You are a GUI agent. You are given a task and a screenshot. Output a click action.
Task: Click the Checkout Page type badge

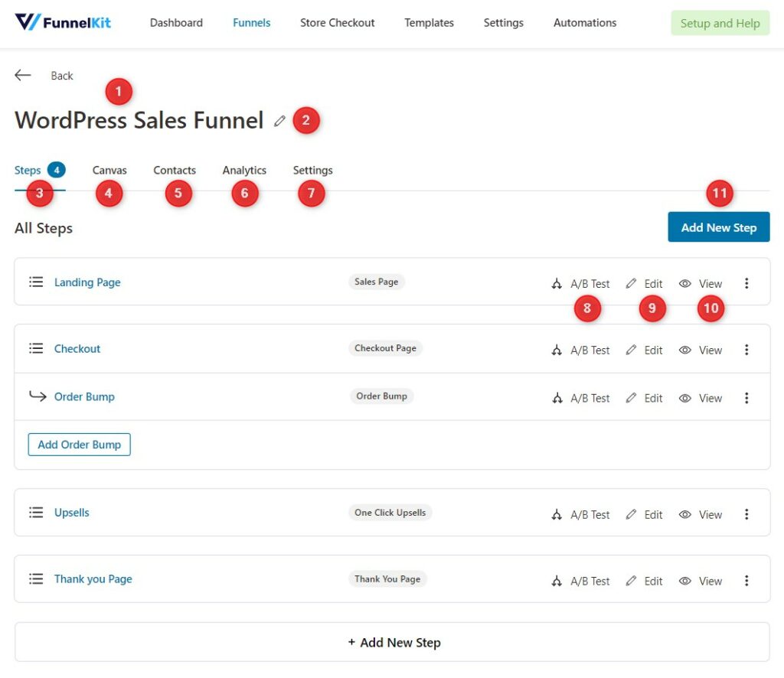(x=386, y=347)
